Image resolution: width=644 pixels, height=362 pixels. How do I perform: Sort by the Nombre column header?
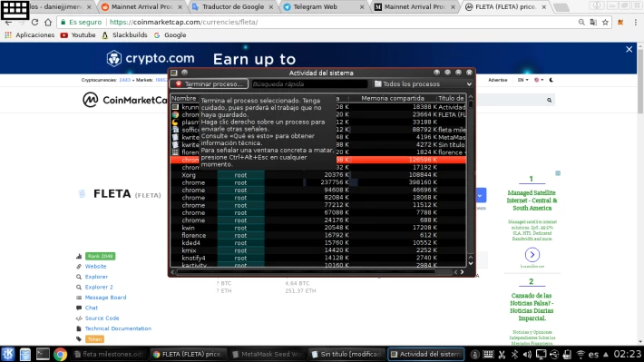click(184, 98)
